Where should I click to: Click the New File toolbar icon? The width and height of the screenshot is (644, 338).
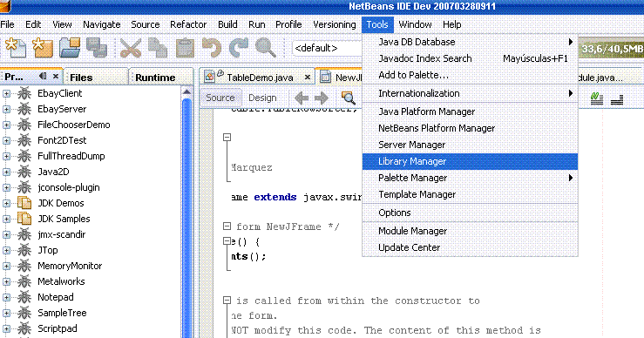point(15,48)
